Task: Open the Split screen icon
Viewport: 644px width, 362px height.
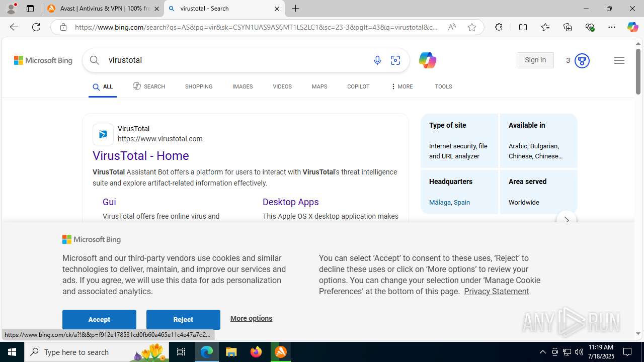Action: (x=523, y=27)
